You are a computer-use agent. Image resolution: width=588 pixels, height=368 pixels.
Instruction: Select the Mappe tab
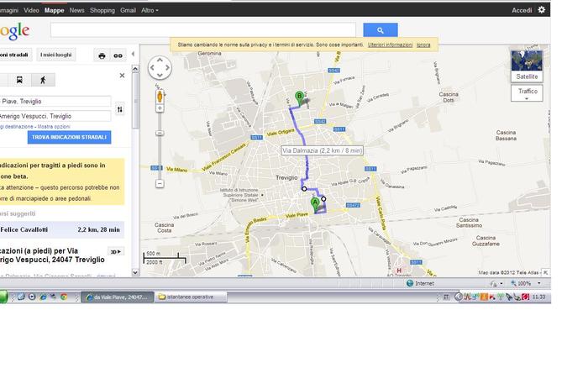pyautogui.click(x=55, y=10)
